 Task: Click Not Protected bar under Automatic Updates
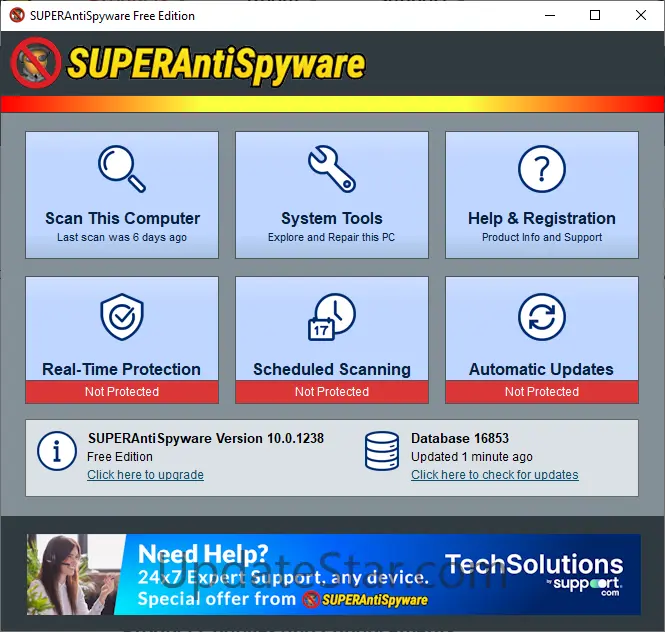pyautogui.click(x=542, y=392)
